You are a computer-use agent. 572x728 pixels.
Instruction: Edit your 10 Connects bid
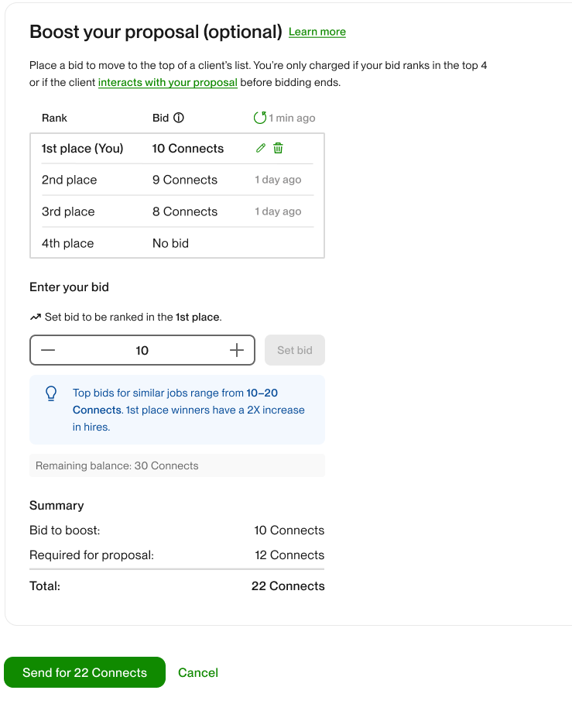pos(261,148)
